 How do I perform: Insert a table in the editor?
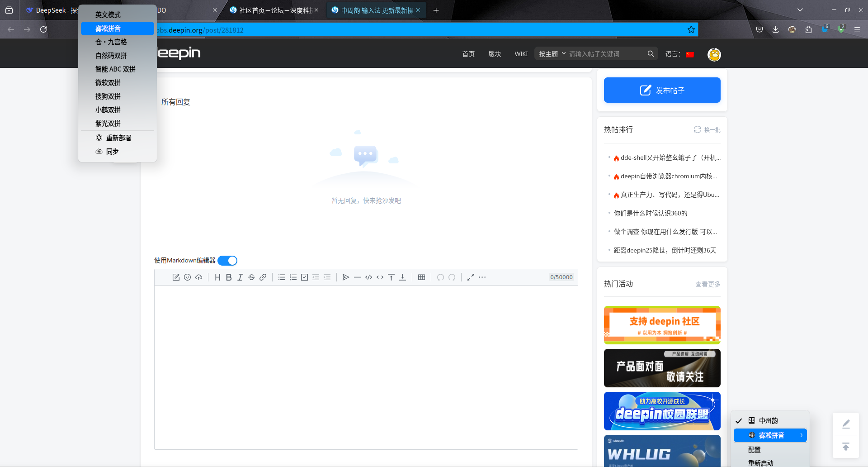click(x=421, y=277)
